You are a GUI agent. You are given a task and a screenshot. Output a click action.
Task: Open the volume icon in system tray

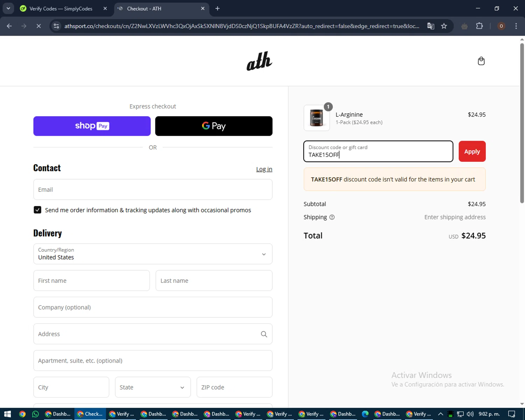[470, 414]
